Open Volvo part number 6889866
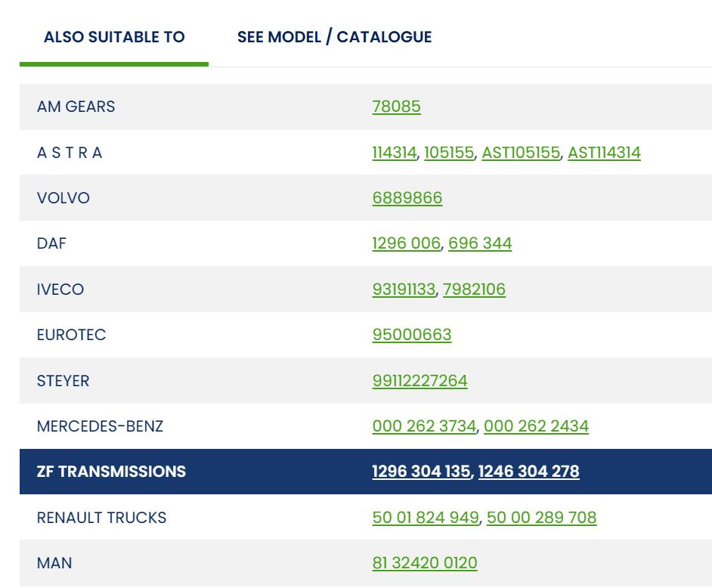Screen dimensions: 712x588 coord(407,198)
